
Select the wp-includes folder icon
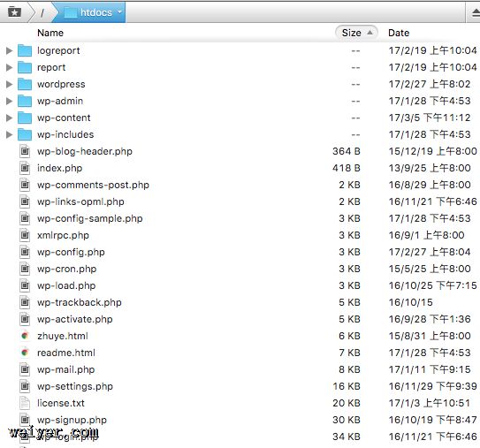coord(25,134)
